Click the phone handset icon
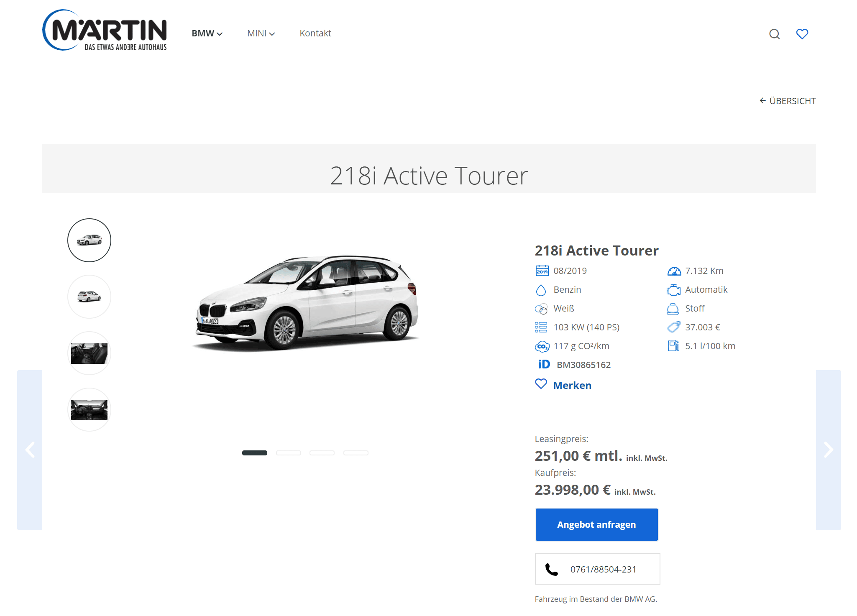 [x=551, y=570]
